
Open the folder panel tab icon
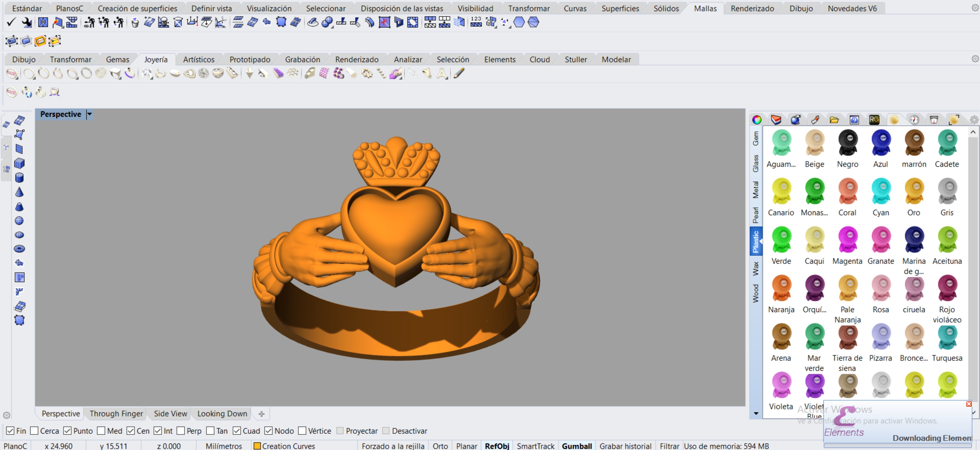coord(834,120)
